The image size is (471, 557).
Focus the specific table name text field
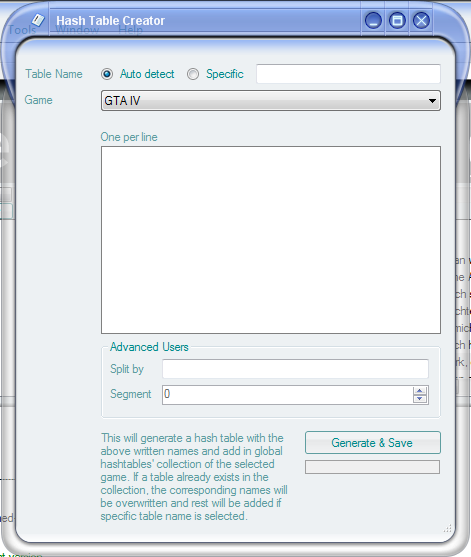coord(348,74)
